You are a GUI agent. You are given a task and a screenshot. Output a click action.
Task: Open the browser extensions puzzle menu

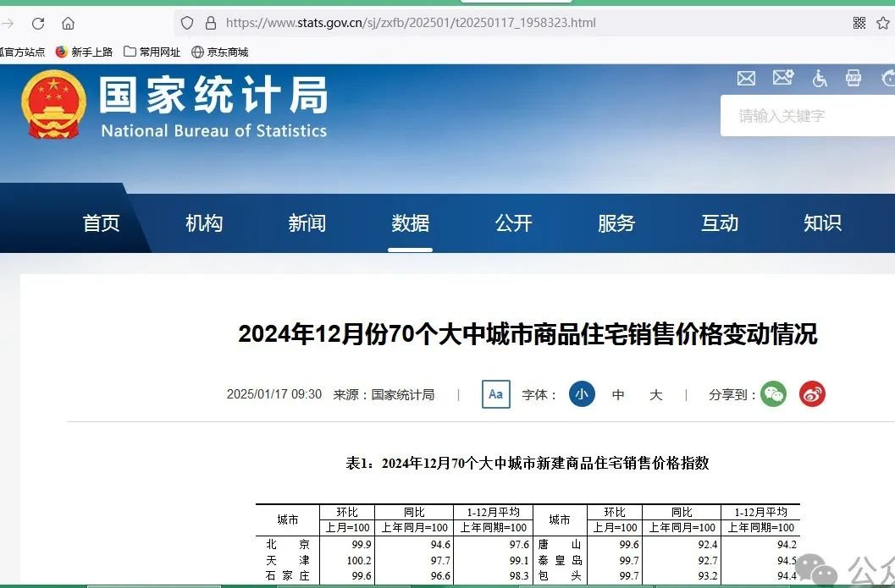858,23
